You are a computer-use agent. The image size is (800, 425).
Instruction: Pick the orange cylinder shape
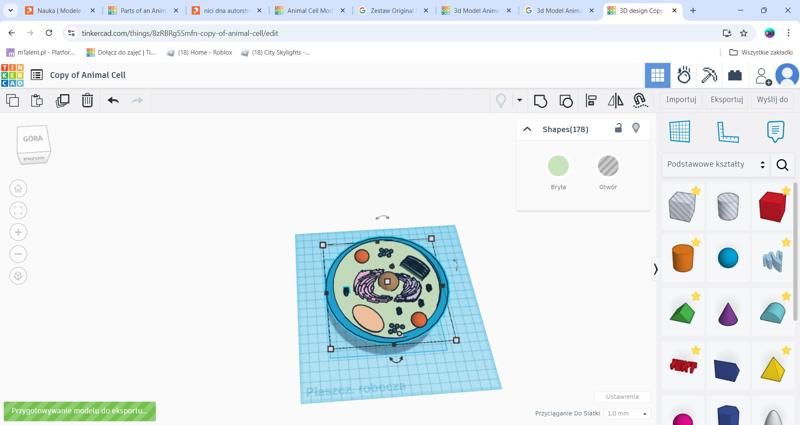pyautogui.click(x=682, y=258)
